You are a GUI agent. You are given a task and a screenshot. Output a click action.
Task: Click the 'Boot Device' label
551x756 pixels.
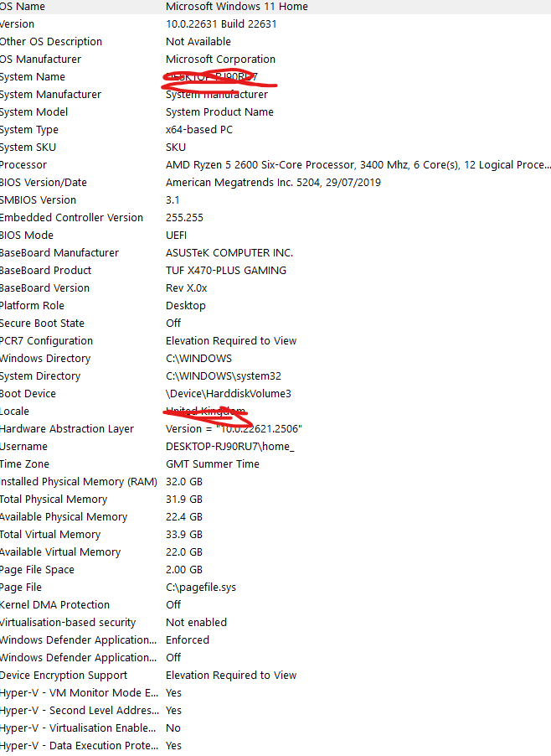coord(28,394)
